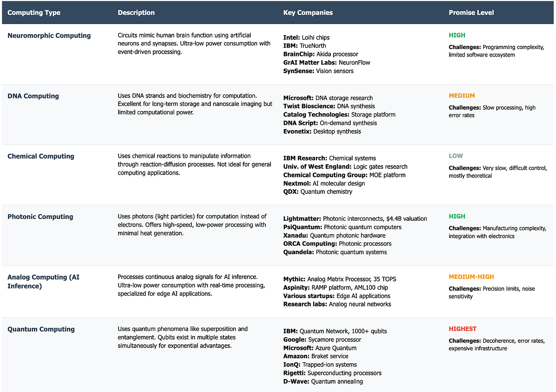The width and height of the screenshot is (556, 392).
Task: Click the MEDIUM-HIGH promise label
Action: pos(471,277)
